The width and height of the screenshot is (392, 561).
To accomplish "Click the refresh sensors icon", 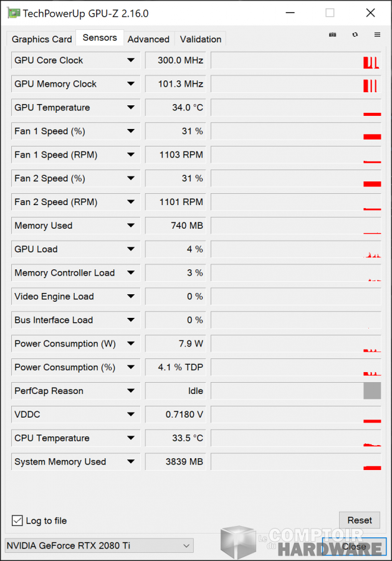I will pos(355,36).
